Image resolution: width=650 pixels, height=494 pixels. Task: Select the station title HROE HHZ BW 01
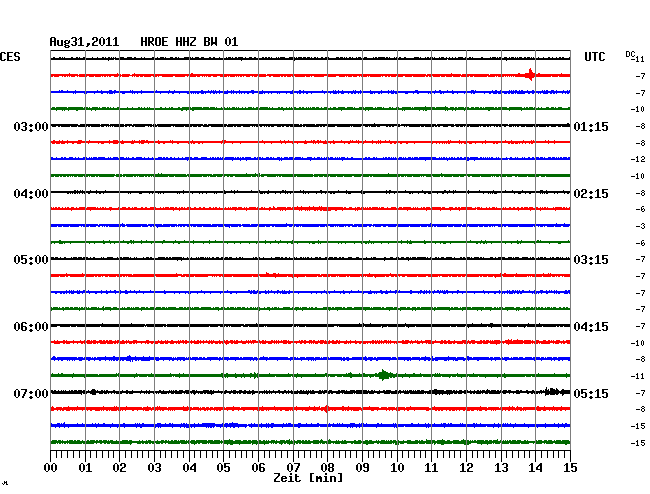click(189, 42)
